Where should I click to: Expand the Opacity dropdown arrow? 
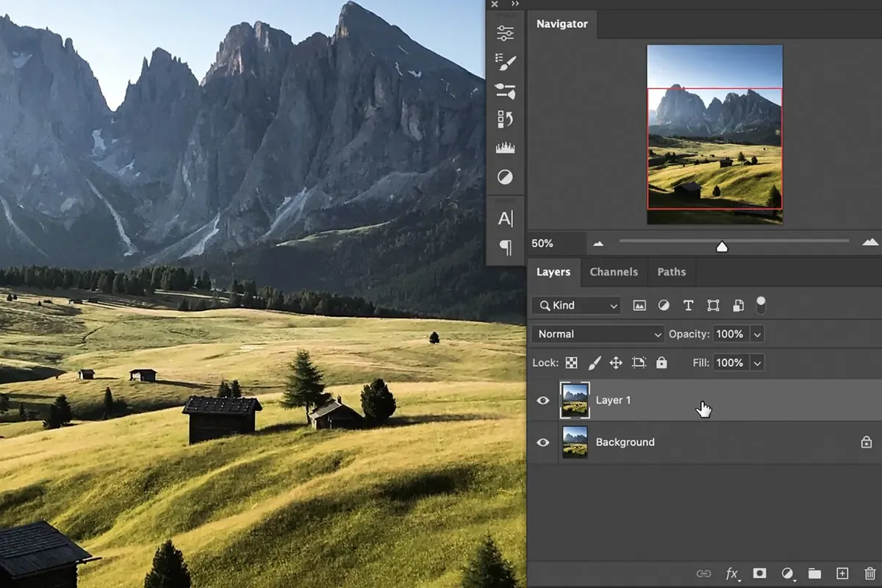click(x=757, y=334)
